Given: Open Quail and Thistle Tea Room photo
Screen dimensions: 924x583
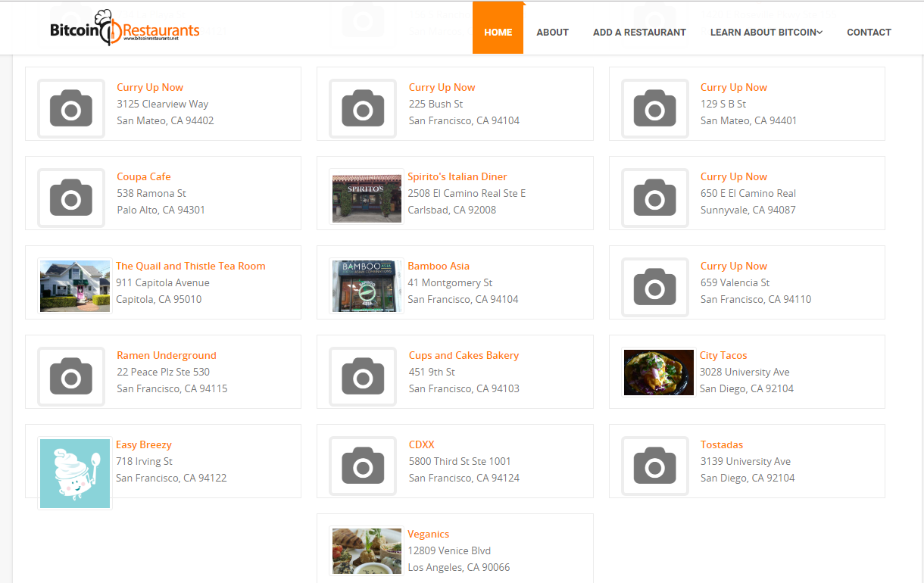Looking at the screenshot, I should 75,286.
